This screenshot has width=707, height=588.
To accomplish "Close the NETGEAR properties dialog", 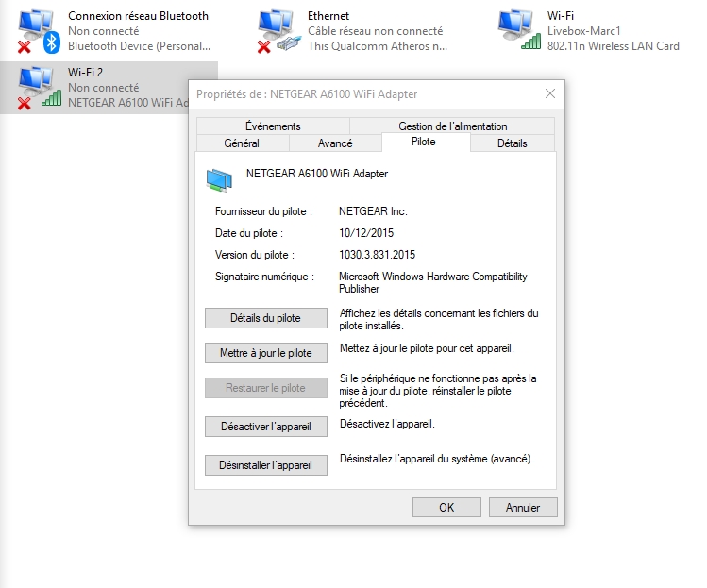I will coord(550,93).
